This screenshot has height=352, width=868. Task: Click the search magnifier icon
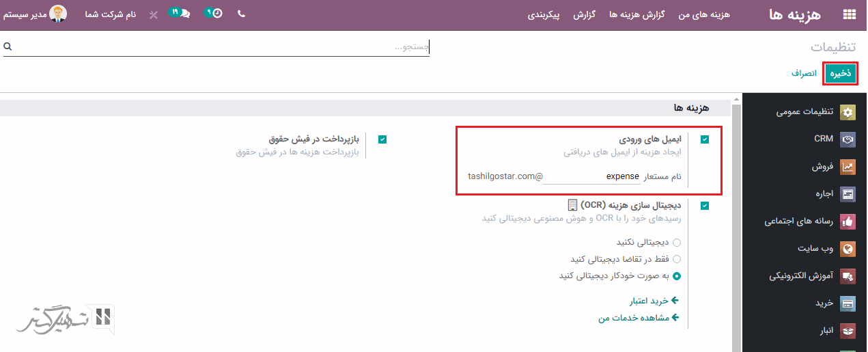point(8,46)
